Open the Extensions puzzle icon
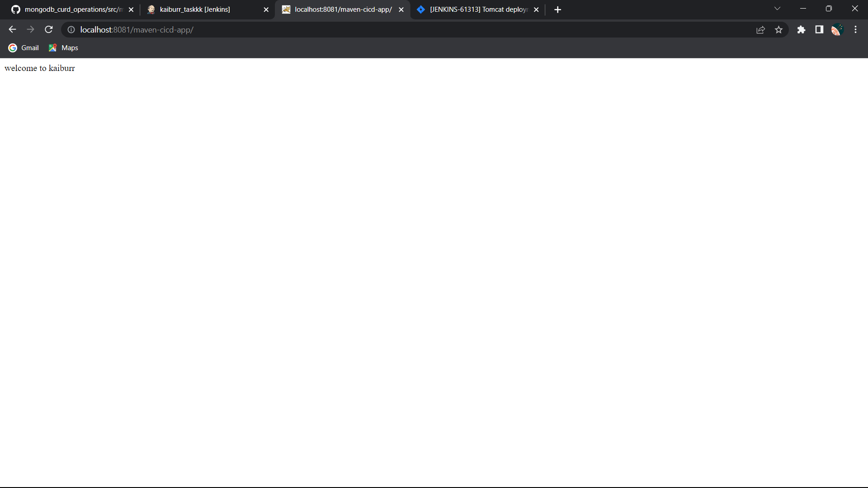This screenshot has height=488, width=868. [x=801, y=30]
